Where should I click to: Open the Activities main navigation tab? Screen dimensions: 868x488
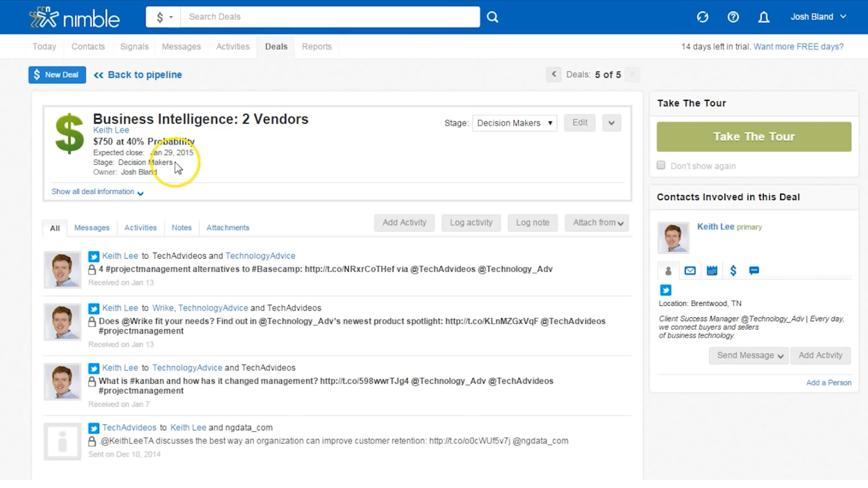point(233,47)
